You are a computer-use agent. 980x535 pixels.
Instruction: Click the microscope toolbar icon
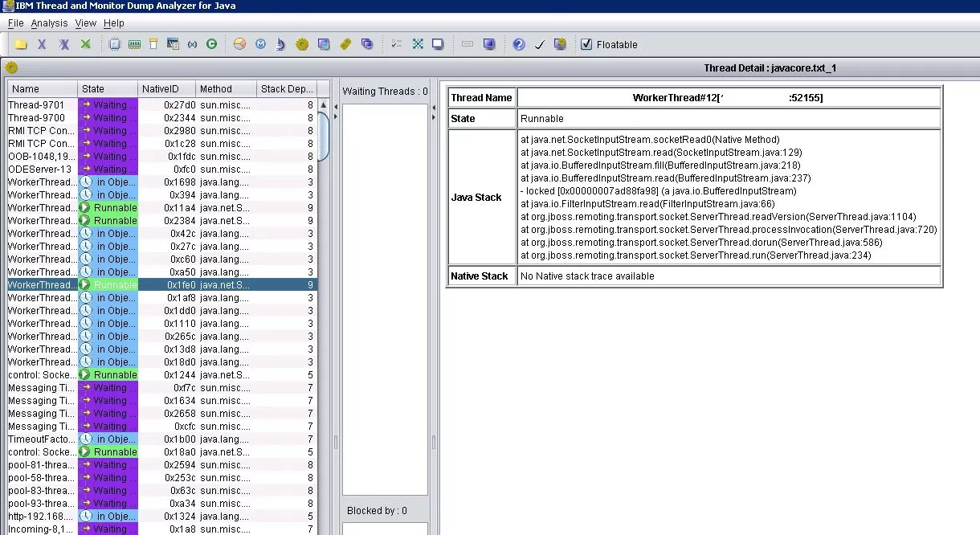pos(281,44)
